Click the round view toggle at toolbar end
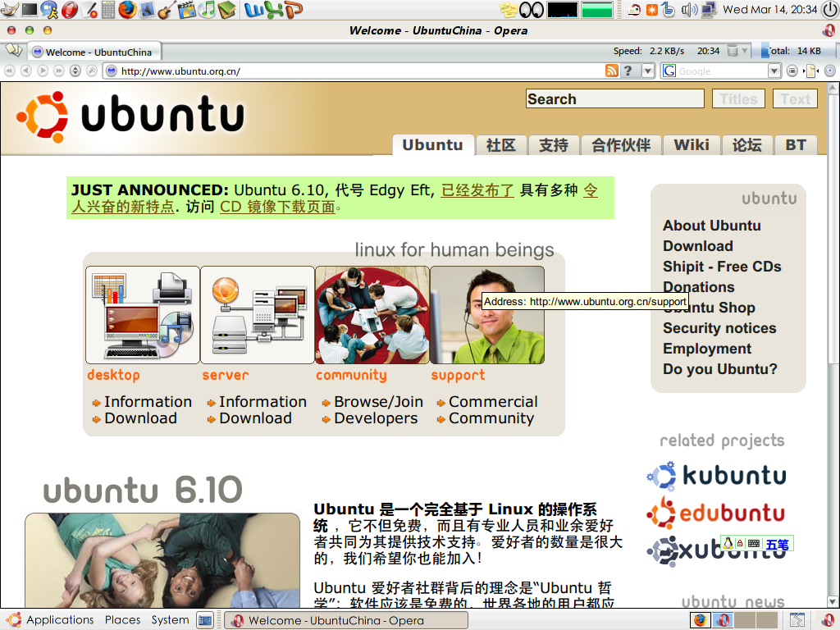840x630 pixels. (x=830, y=71)
